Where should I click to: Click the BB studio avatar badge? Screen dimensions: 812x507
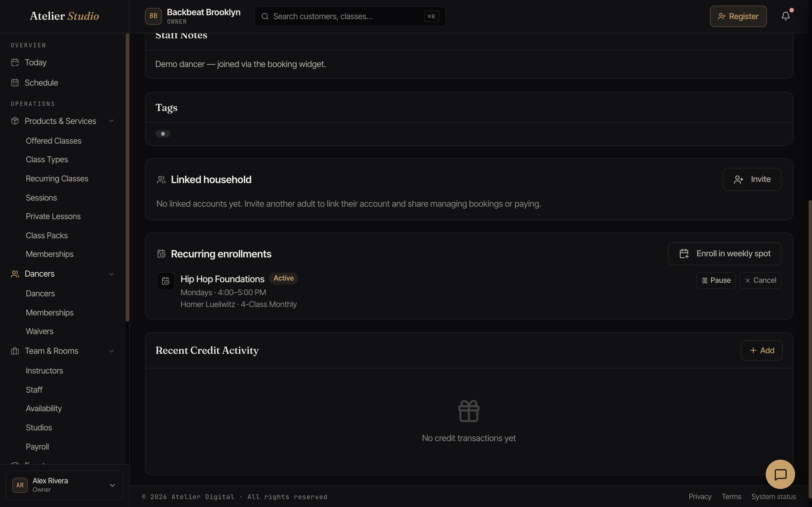click(x=153, y=16)
